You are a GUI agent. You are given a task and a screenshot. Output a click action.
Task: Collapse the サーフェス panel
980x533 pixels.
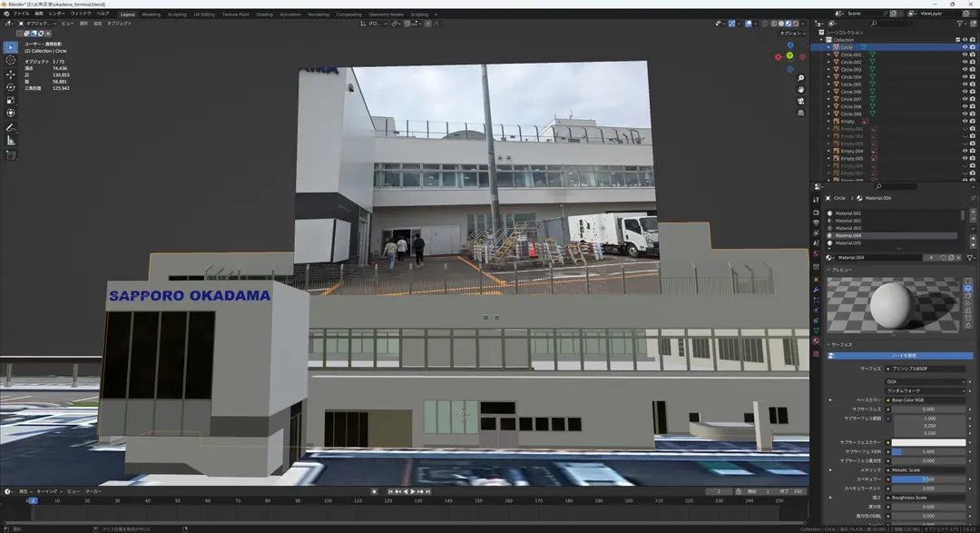839,344
